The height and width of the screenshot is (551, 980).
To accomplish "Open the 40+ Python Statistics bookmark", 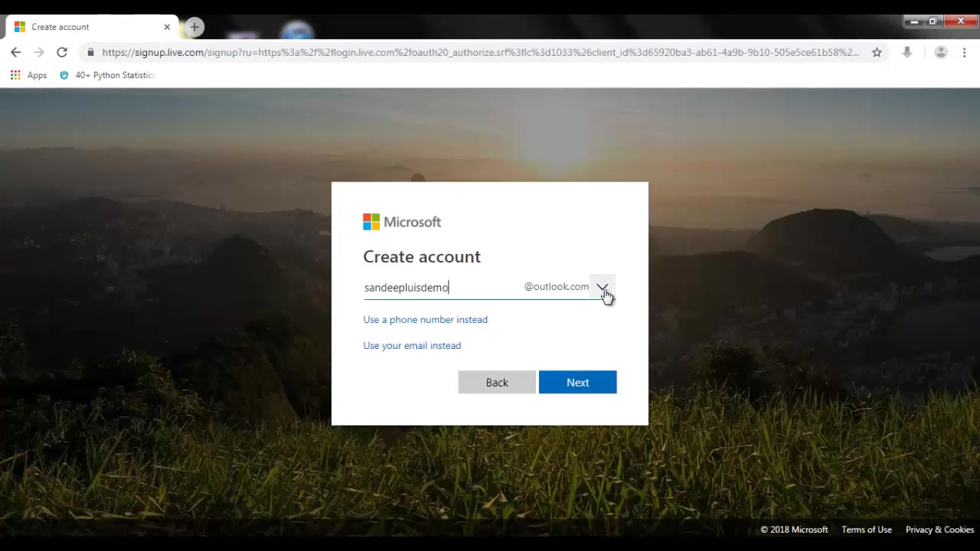I will [x=107, y=75].
